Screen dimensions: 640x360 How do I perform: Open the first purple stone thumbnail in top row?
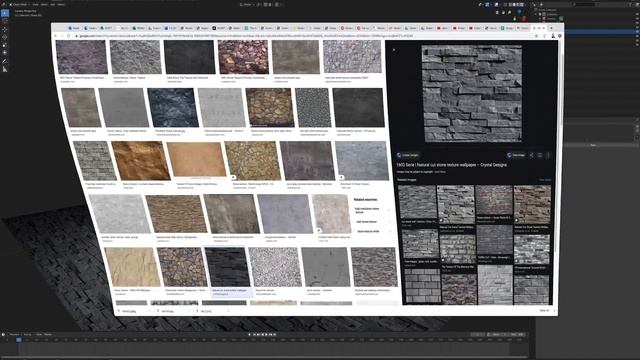tap(82, 57)
